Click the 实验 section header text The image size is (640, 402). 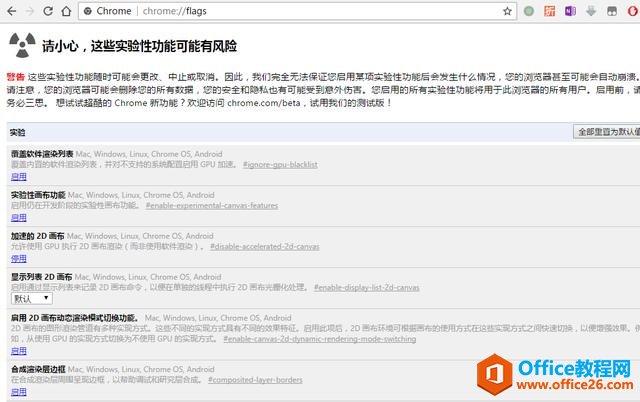18,132
